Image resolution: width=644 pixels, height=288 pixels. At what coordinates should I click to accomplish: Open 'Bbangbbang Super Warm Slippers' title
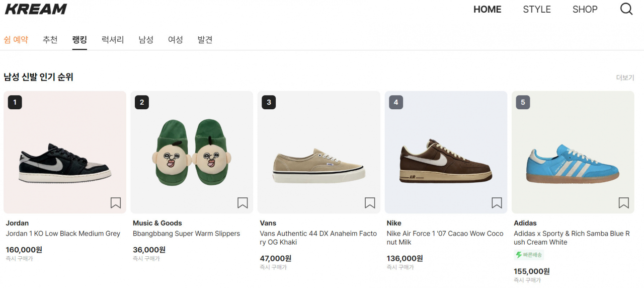(x=186, y=234)
